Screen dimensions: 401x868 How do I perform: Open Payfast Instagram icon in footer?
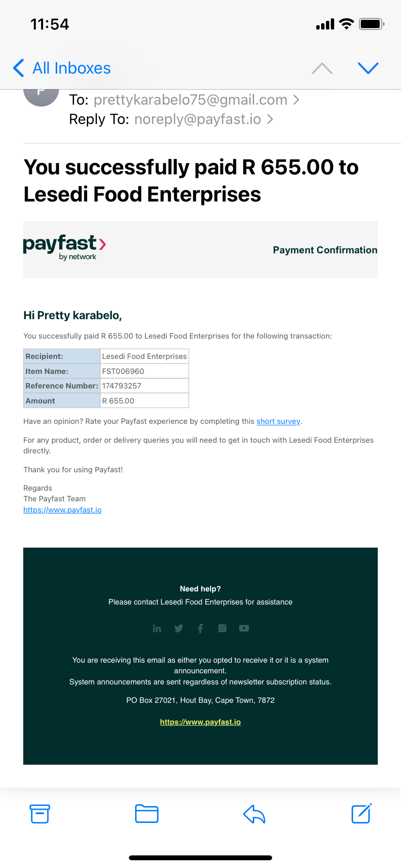coord(222,628)
